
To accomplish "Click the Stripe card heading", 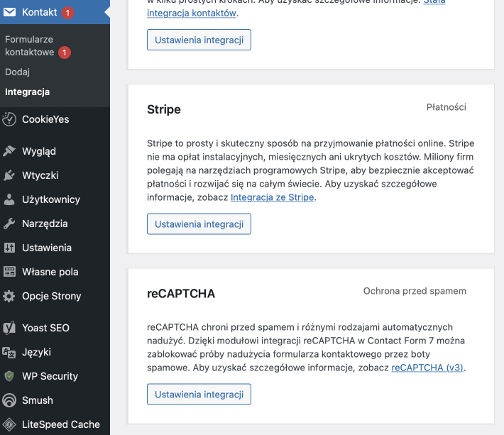I will tap(164, 109).
